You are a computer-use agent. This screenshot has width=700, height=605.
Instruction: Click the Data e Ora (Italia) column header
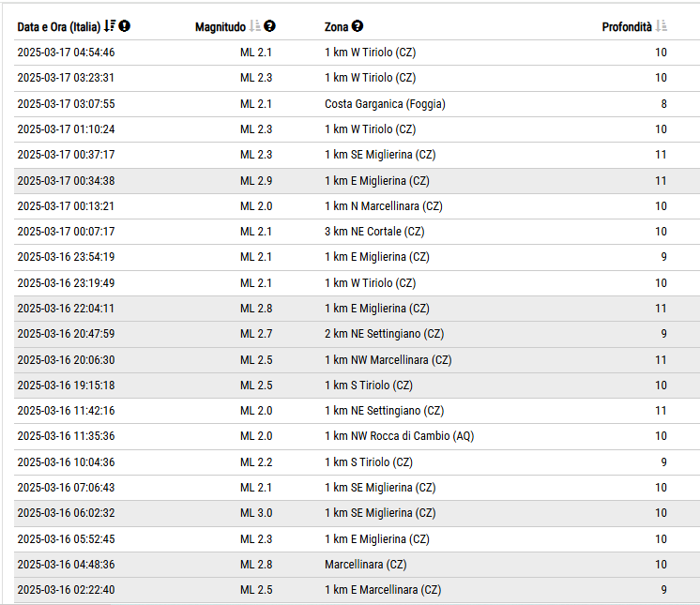(59, 27)
